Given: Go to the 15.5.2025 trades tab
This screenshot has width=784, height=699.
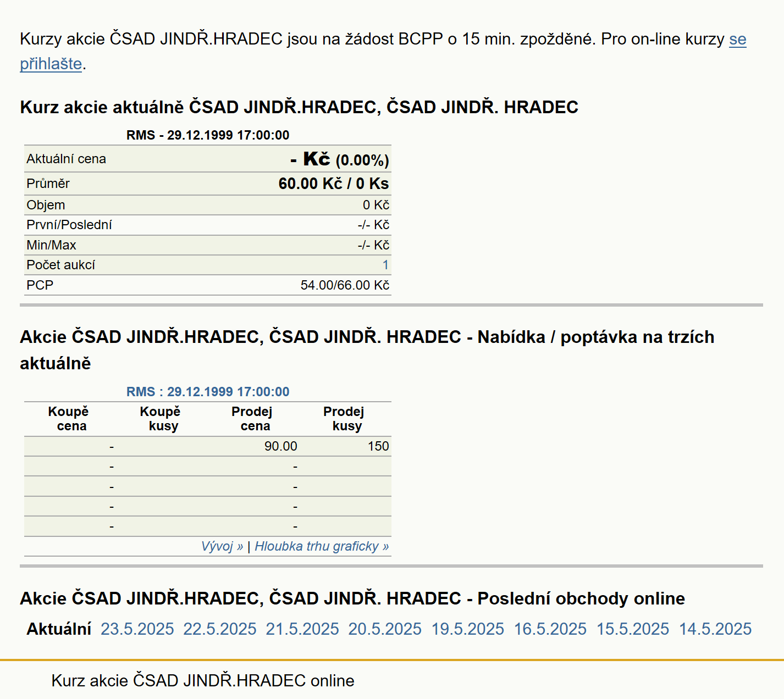Looking at the screenshot, I should click(x=633, y=629).
